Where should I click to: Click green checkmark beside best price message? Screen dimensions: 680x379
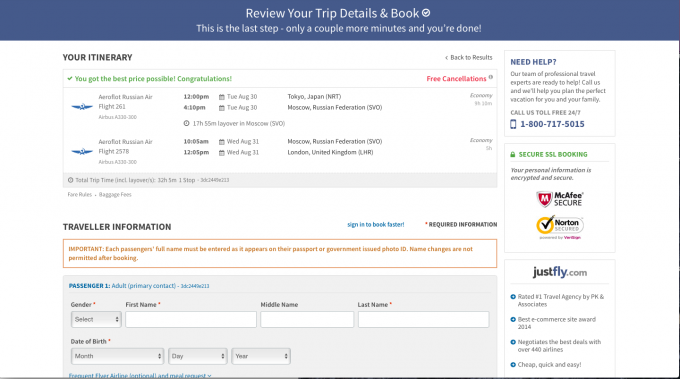(x=70, y=78)
